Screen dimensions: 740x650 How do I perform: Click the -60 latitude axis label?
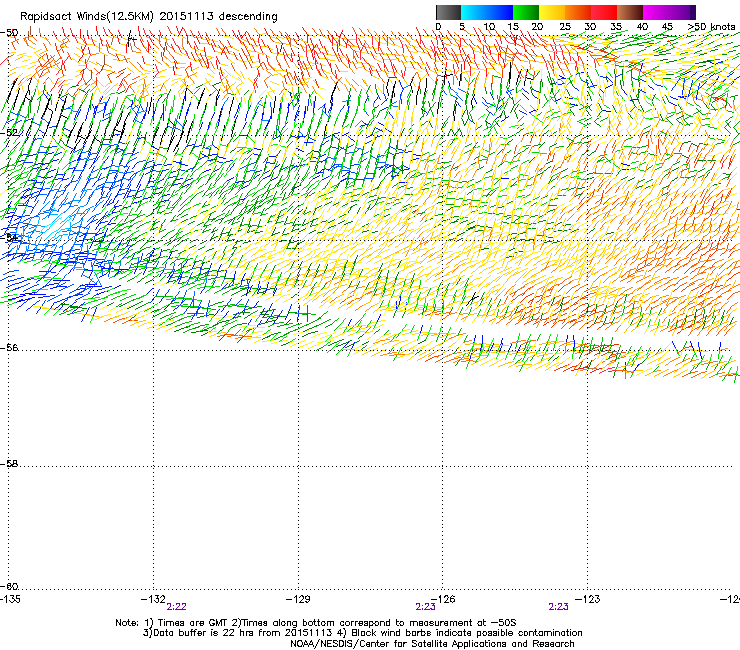tap(9, 586)
